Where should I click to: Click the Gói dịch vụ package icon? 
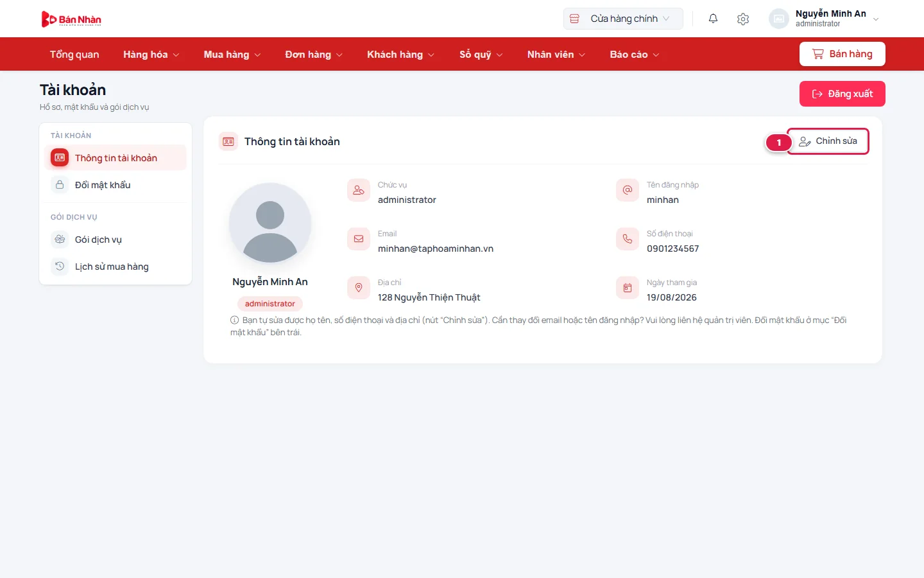[60, 240]
